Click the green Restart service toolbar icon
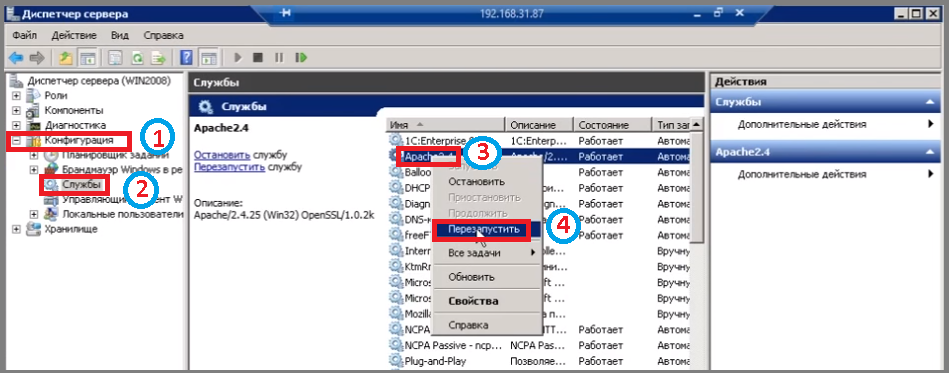The height and width of the screenshot is (373, 949). coord(301,58)
